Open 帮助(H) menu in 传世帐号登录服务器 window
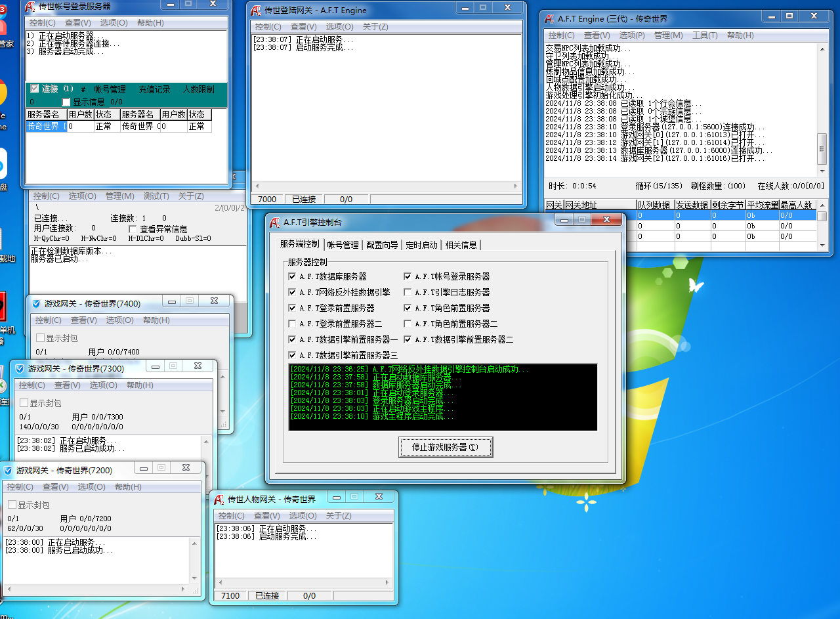840x619 pixels. tap(150, 22)
